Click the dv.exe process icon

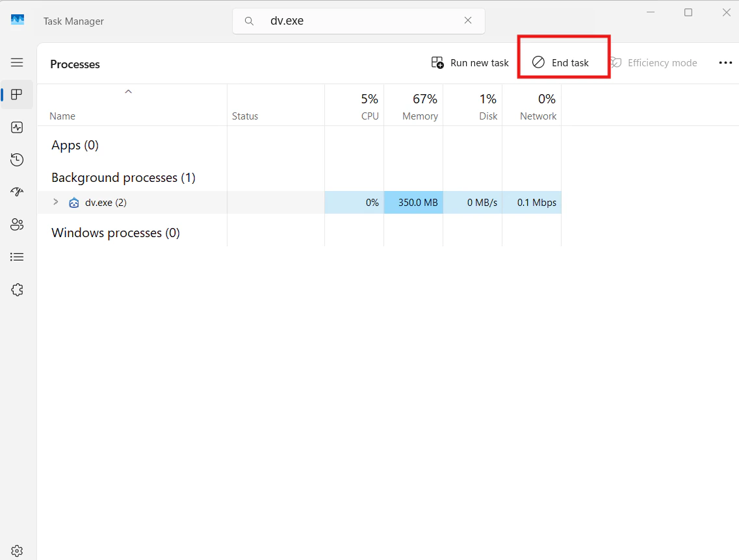pyautogui.click(x=74, y=203)
